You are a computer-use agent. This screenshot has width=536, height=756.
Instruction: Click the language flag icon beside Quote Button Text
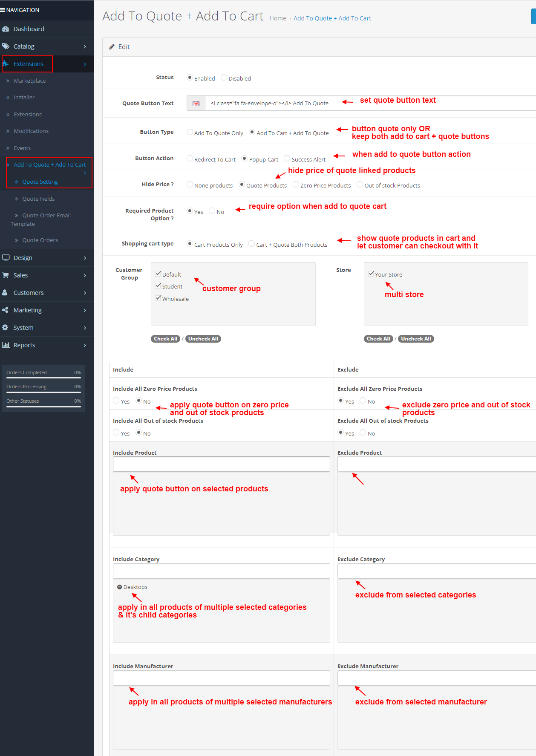point(196,104)
